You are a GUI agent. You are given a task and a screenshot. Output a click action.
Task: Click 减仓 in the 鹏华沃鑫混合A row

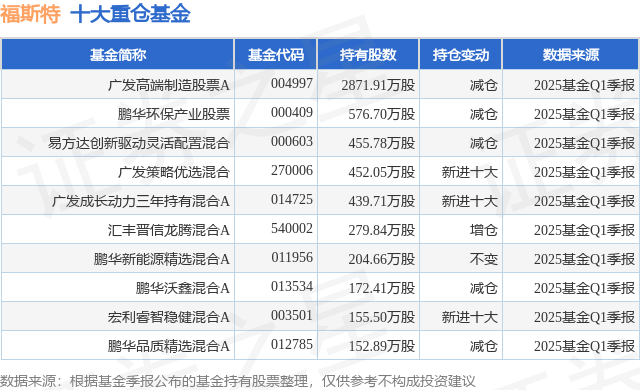click(484, 288)
